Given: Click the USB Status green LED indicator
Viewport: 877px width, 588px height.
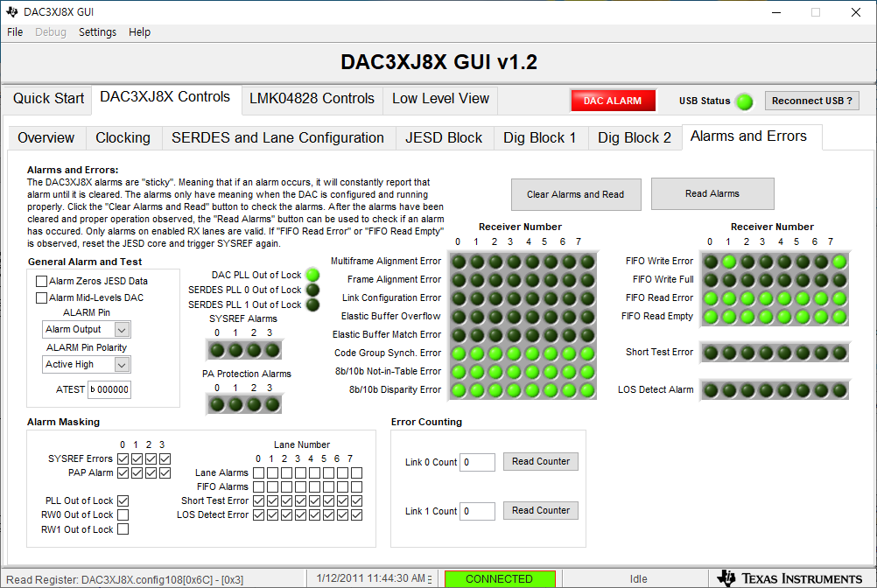Looking at the screenshot, I should click(745, 101).
